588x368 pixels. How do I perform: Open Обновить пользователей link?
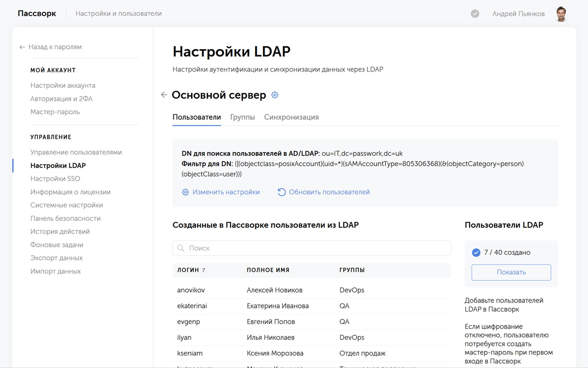pos(329,192)
